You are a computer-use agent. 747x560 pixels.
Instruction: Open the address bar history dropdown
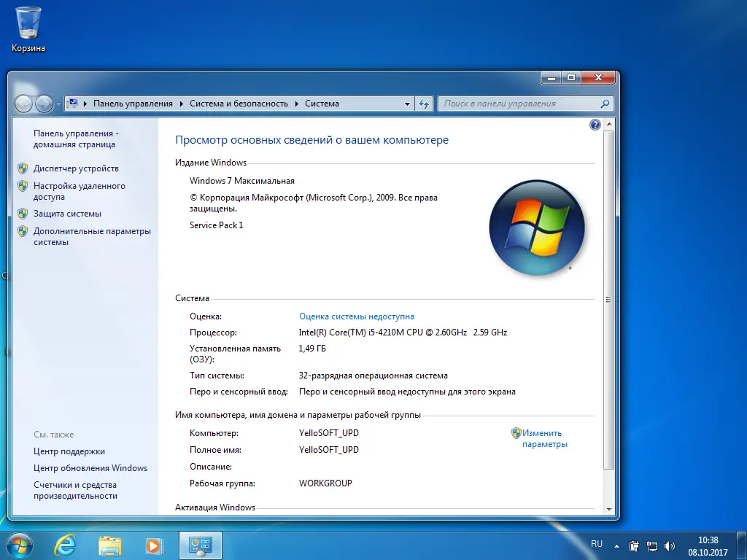(x=407, y=104)
